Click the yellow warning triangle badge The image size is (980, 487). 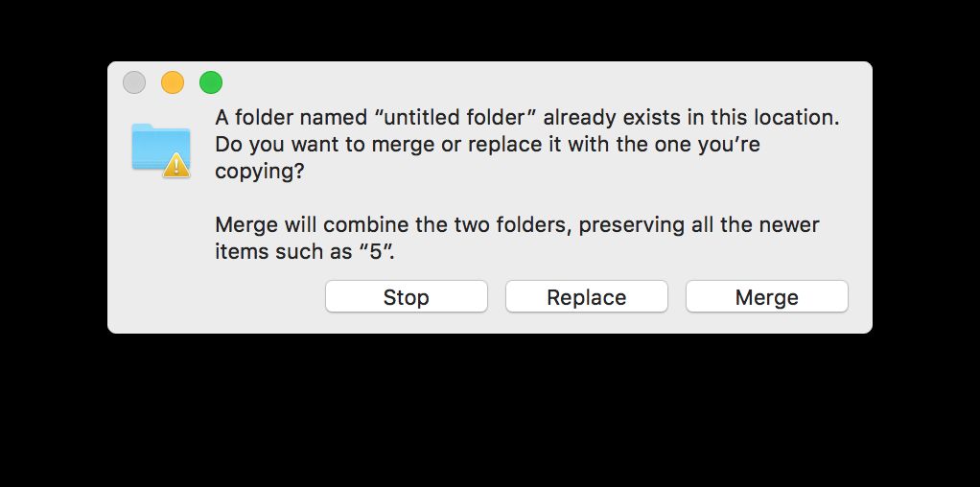[176, 166]
